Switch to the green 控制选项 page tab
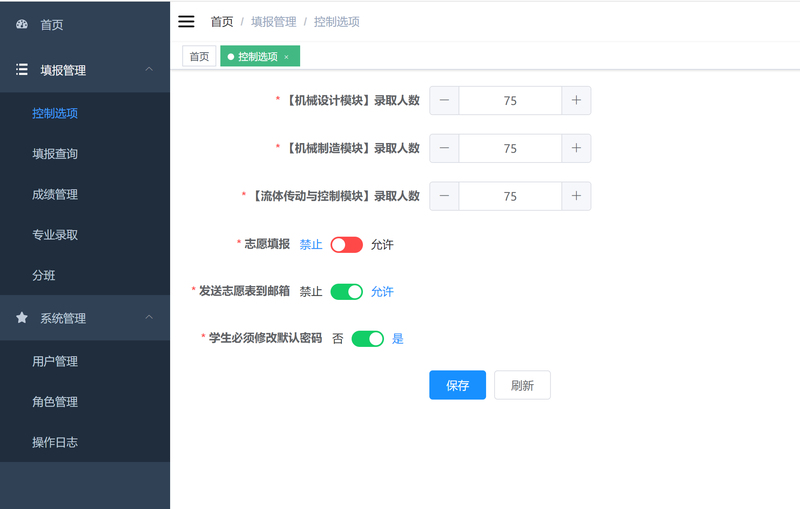The height and width of the screenshot is (509, 800). pyautogui.click(x=260, y=56)
